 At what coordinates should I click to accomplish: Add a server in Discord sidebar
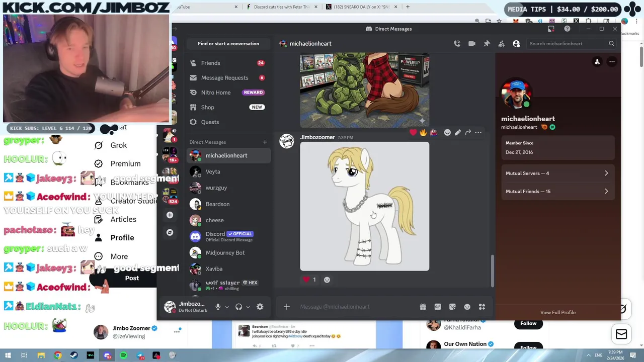pos(170,215)
